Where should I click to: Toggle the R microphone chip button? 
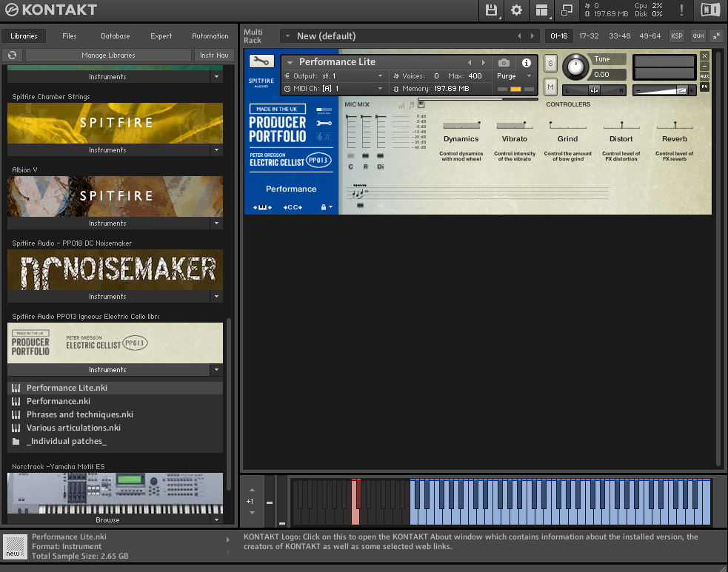pyautogui.click(x=365, y=156)
